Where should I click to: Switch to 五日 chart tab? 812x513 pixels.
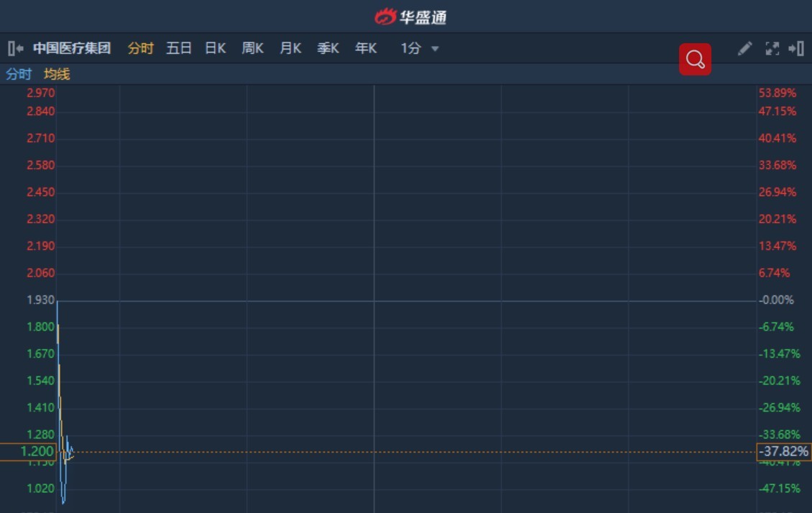pyautogui.click(x=179, y=49)
